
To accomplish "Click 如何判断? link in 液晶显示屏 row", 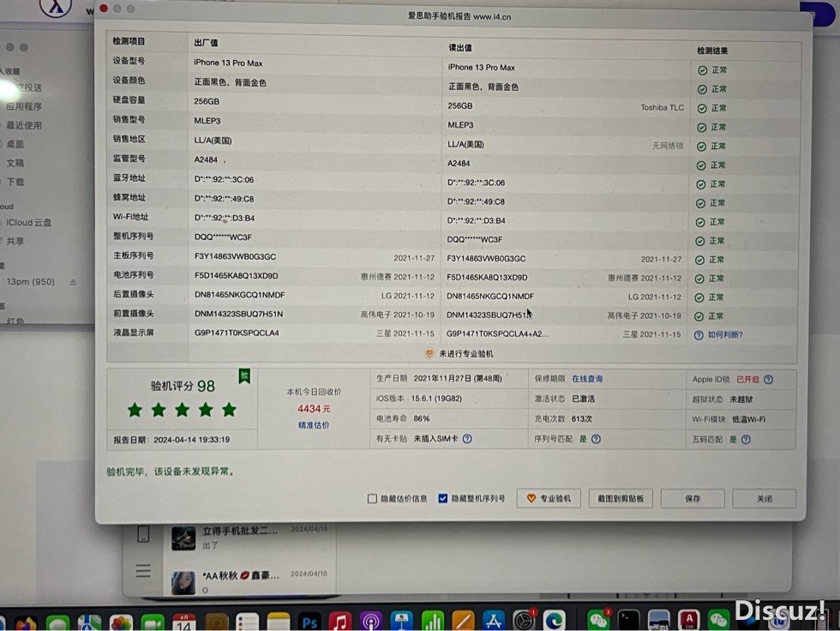I will pos(725,334).
